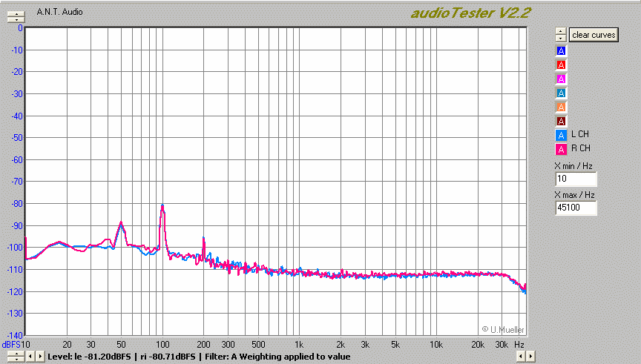Click the X max / Hz label
Viewport: 641px width, 364px height.
pos(575,195)
